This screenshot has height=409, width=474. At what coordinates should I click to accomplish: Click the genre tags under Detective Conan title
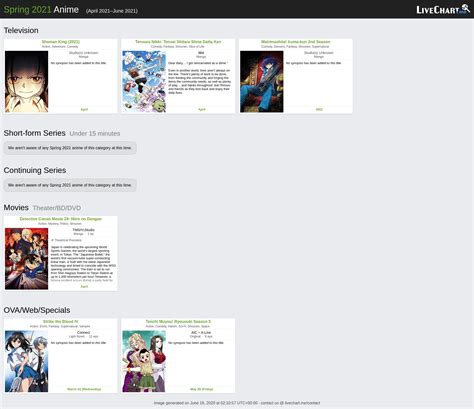pyautogui.click(x=60, y=224)
